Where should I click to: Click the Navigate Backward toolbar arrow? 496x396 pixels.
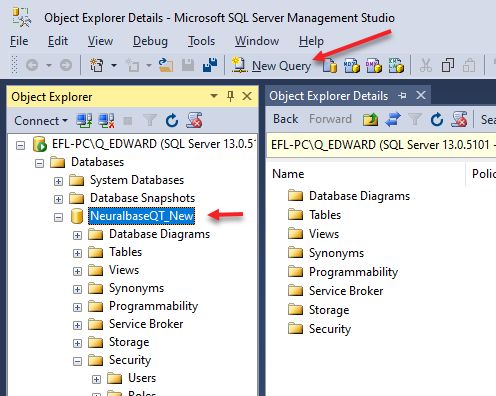(x=32, y=65)
